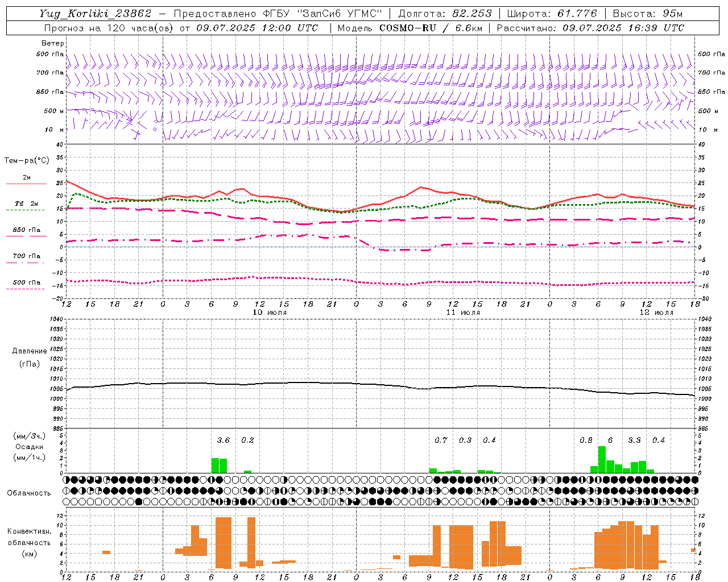Select the latitude value Широта: 61.776
728x582 pixels.
point(552,14)
